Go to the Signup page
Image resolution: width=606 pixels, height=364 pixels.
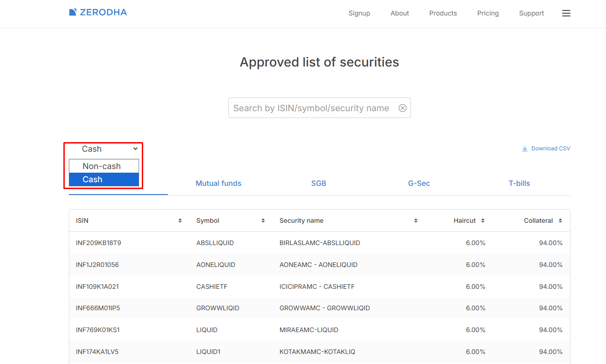pos(359,13)
